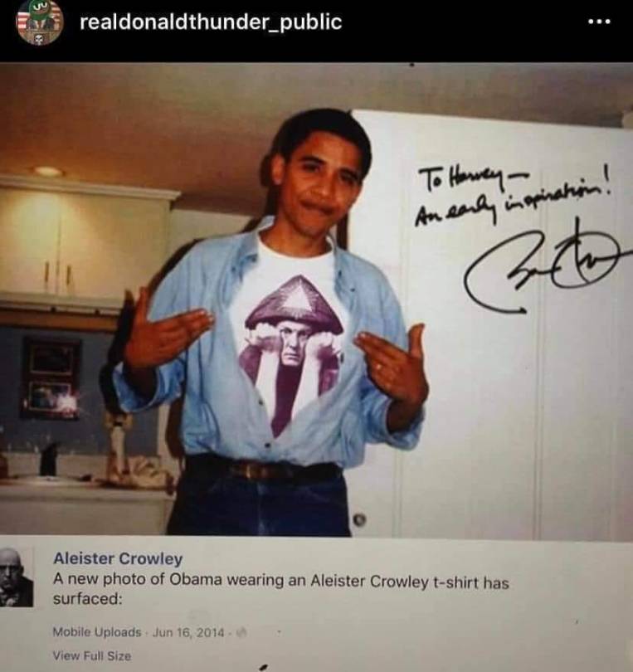633x672 pixels.
Task: Click the caption text 'A new photo of Obama'
Action: (137, 579)
